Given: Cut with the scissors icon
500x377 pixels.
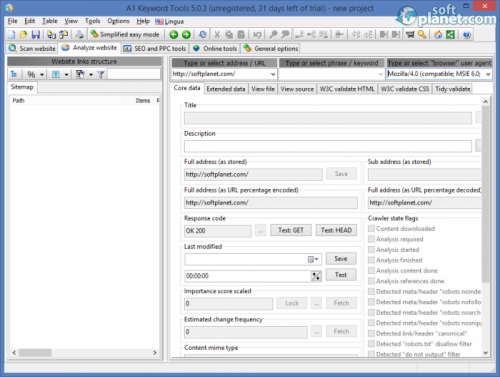Looking at the screenshot, I should [217, 35].
